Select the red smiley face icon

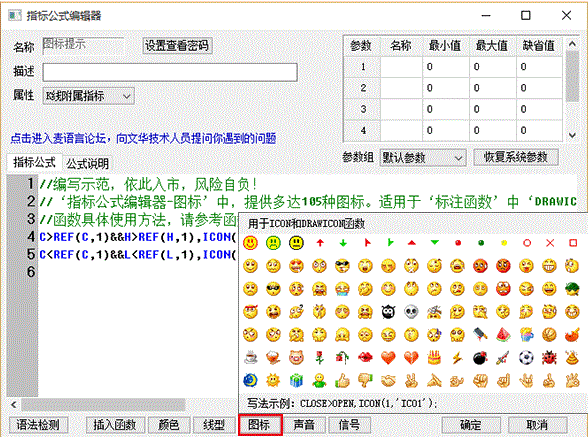(x=250, y=243)
